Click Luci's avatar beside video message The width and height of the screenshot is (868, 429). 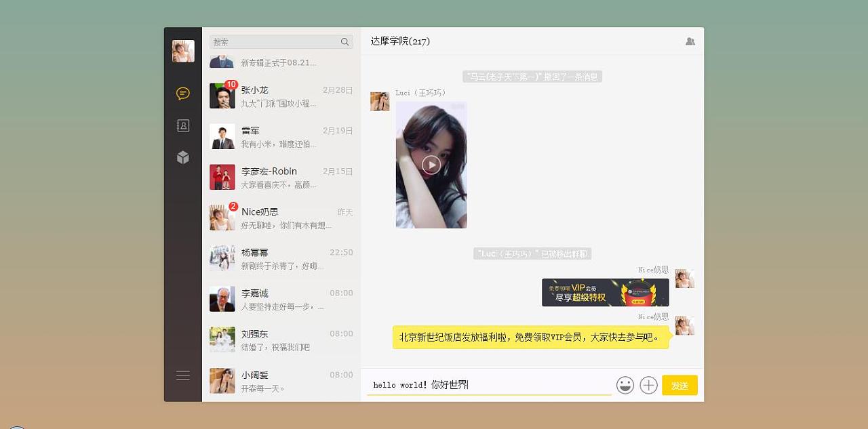[380, 102]
